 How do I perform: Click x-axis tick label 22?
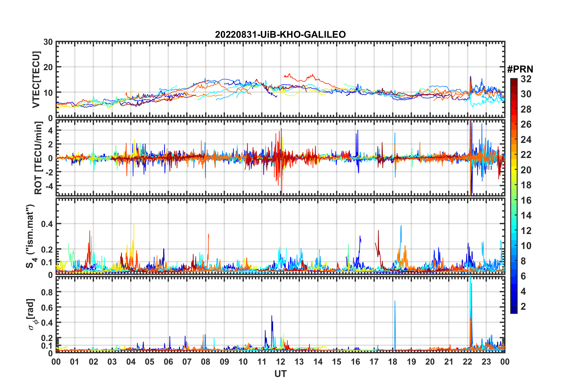pyautogui.click(x=467, y=362)
